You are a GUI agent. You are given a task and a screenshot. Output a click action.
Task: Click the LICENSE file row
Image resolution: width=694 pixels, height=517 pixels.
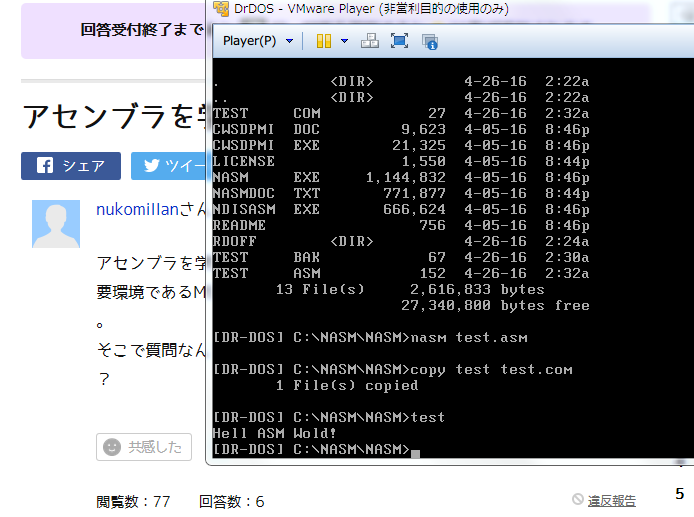tap(401, 162)
